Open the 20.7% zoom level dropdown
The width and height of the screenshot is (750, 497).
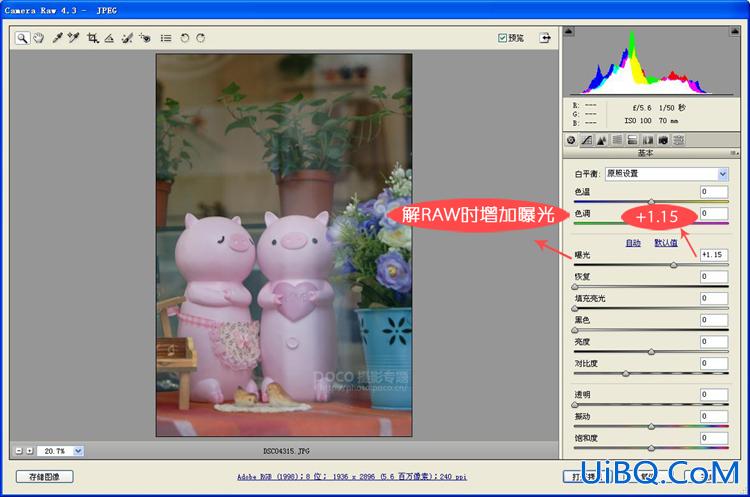tap(78, 451)
